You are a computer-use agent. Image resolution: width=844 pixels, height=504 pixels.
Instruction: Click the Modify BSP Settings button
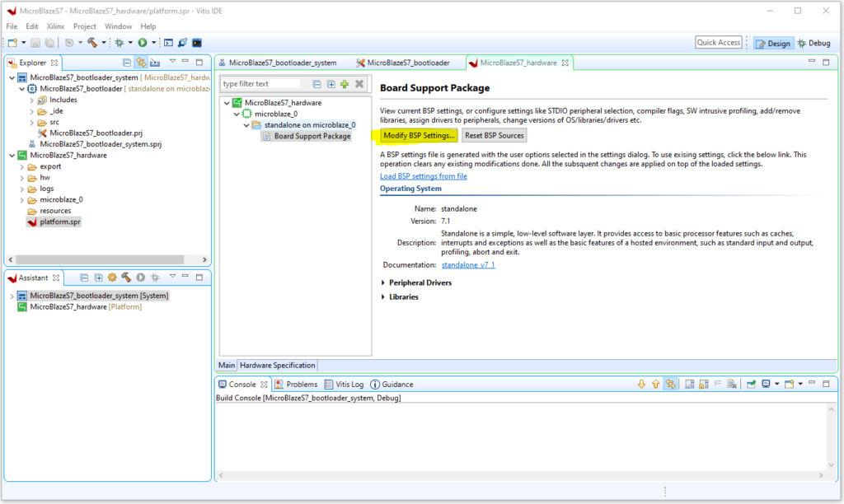point(419,135)
